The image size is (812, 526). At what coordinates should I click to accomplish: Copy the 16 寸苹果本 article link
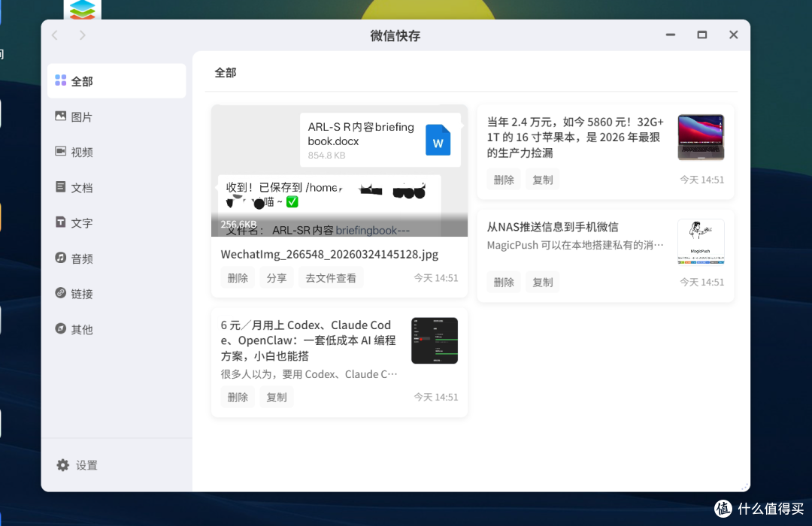point(543,180)
